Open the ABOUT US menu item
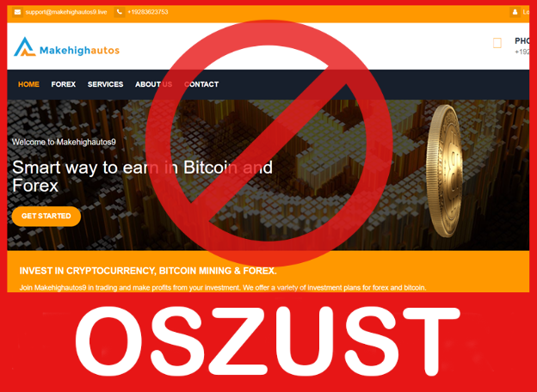This screenshot has width=537, height=392. tap(153, 84)
